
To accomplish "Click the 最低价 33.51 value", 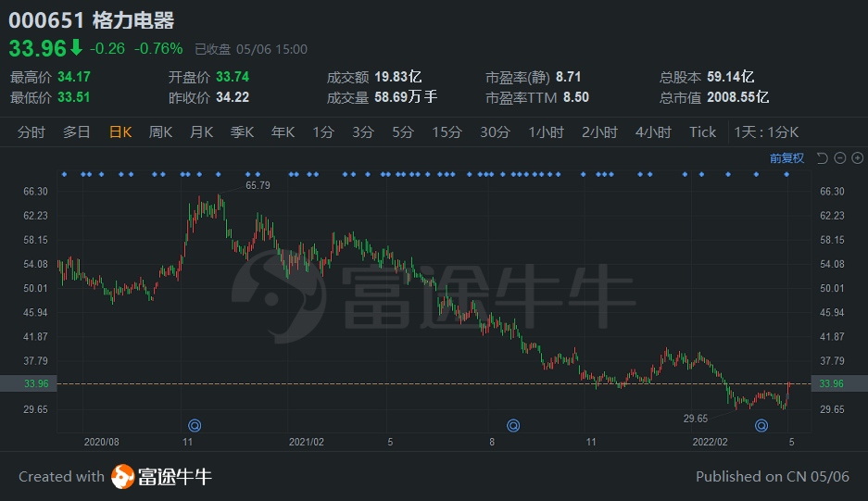I will 74,97.
